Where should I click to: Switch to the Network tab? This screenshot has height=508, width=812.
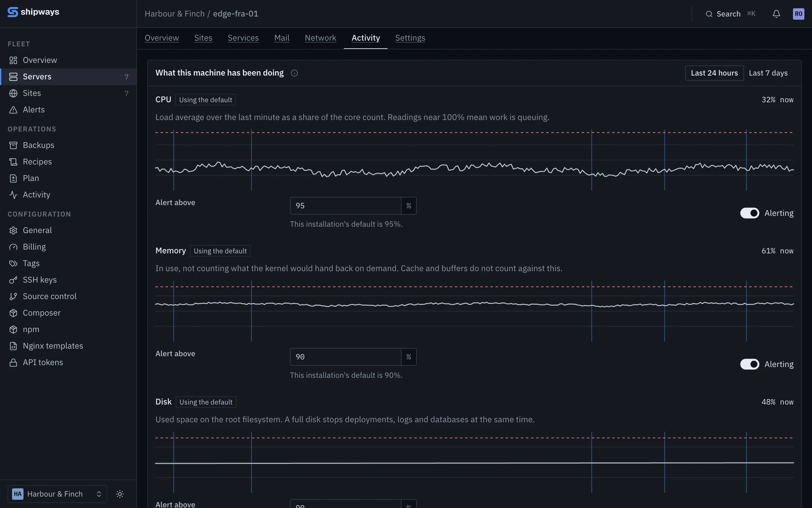[x=320, y=38]
